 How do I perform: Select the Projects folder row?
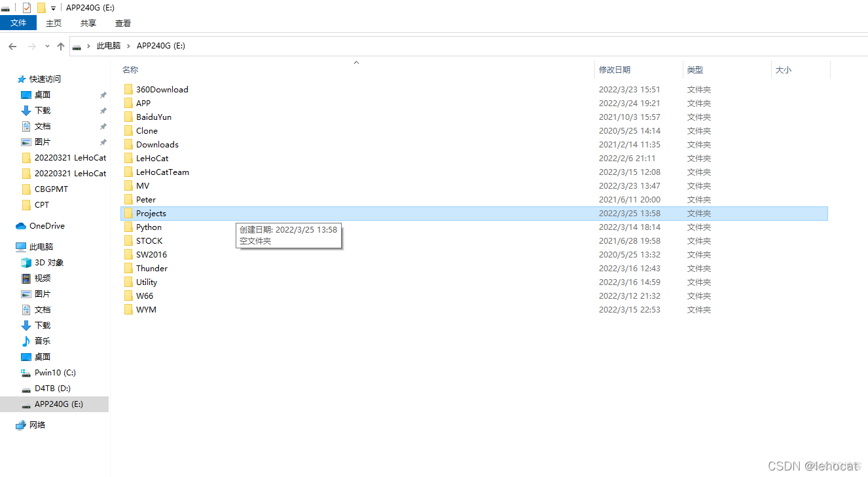click(x=475, y=213)
